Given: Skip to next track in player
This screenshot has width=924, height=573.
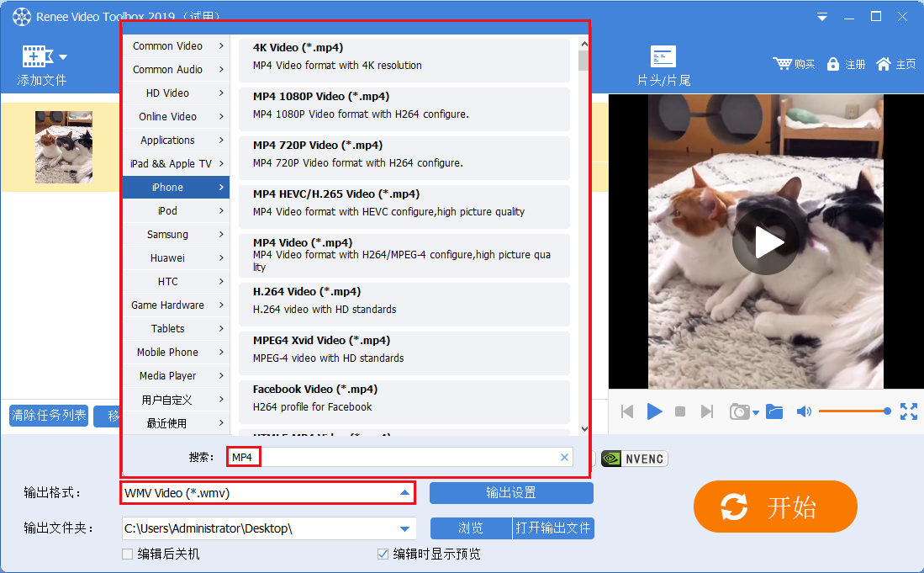Looking at the screenshot, I should coord(707,411).
